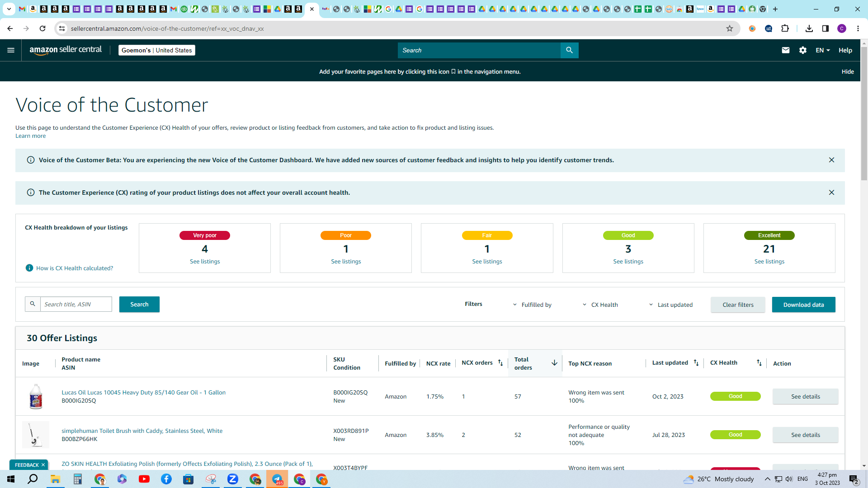Click the teal Search button

tap(139, 304)
